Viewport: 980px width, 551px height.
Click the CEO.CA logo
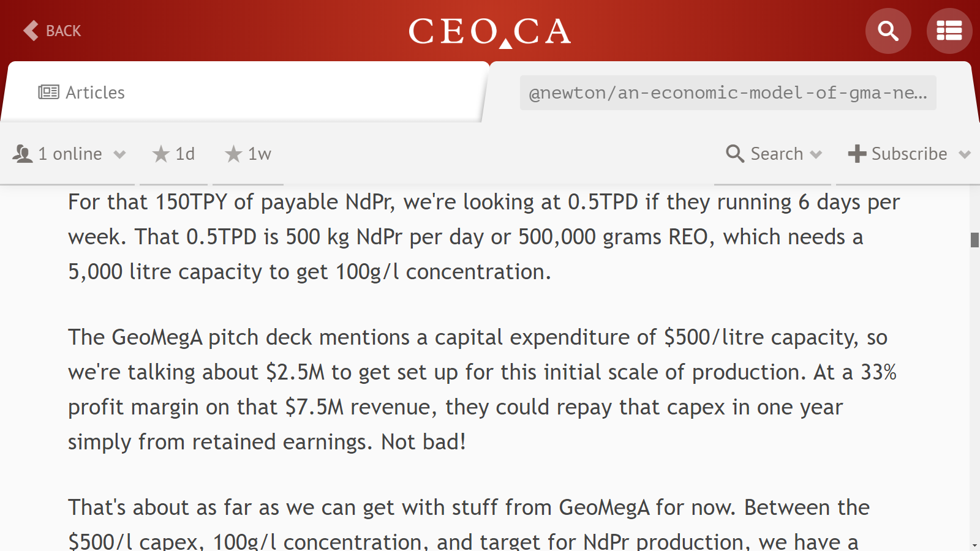[490, 31]
